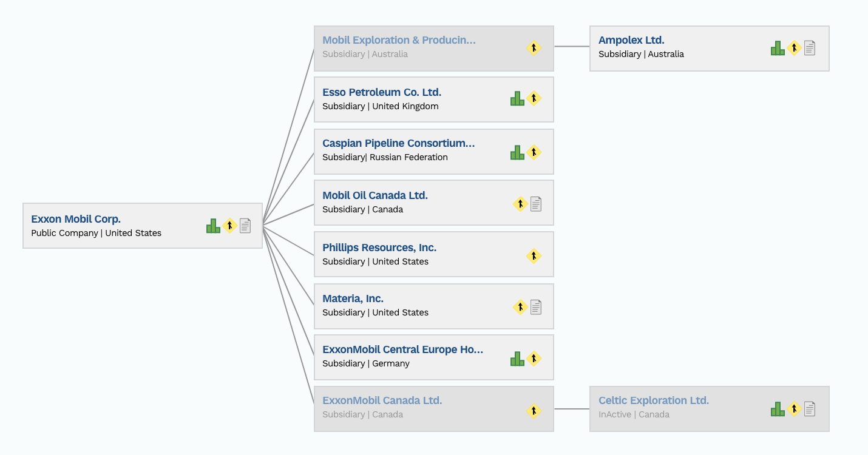
Task: Click Exxon Mobil Corp. green bar chart icon
Action: (x=213, y=226)
